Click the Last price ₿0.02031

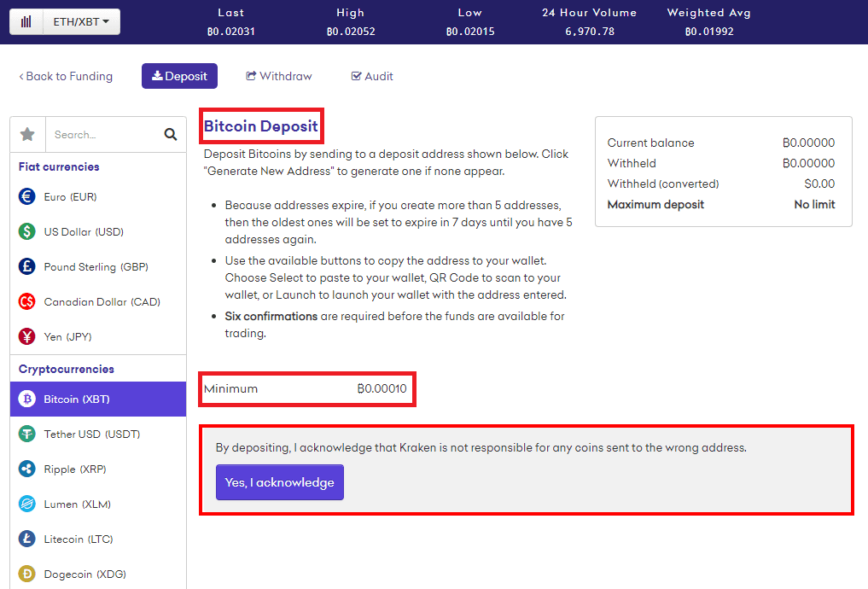pos(230,32)
